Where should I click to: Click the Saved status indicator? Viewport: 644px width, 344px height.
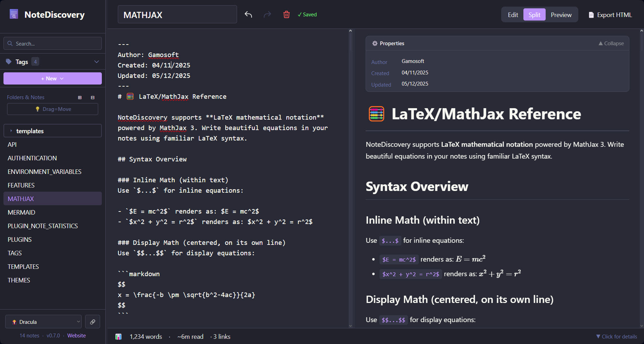(307, 15)
